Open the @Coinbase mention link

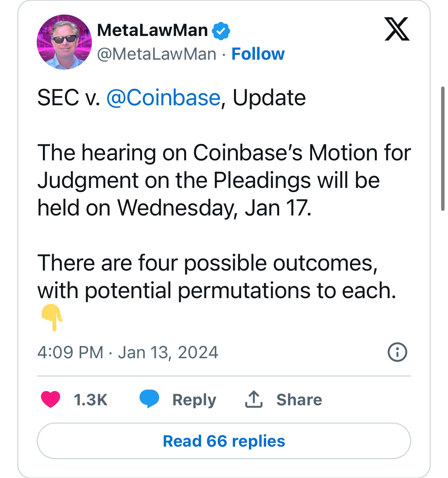pyautogui.click(x=164, y=98)
